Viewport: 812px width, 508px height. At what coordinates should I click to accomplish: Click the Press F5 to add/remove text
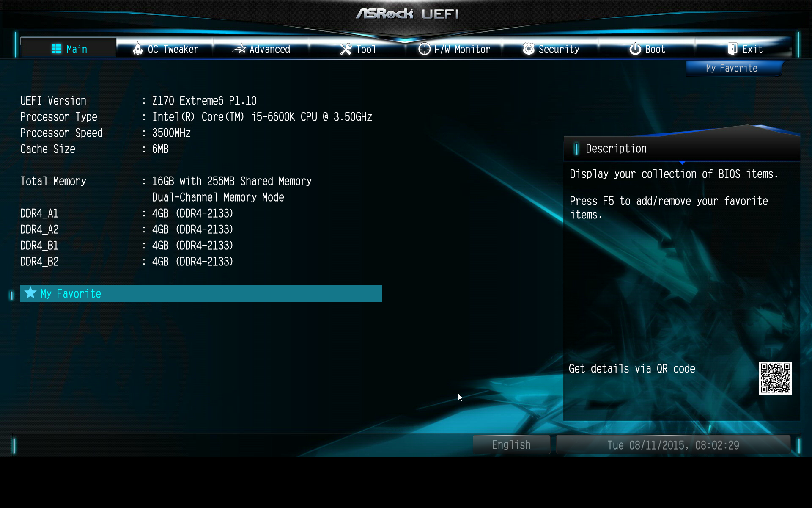click(669, 207)
